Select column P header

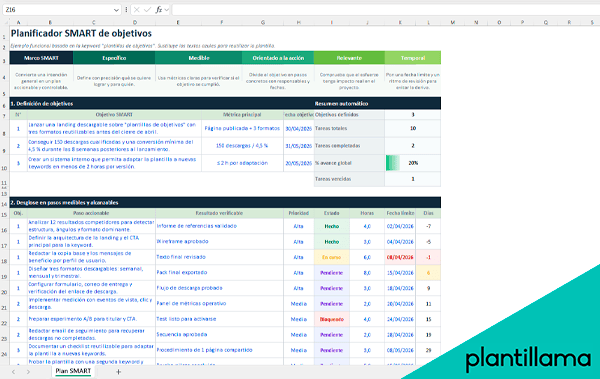[x=522, y=23]
